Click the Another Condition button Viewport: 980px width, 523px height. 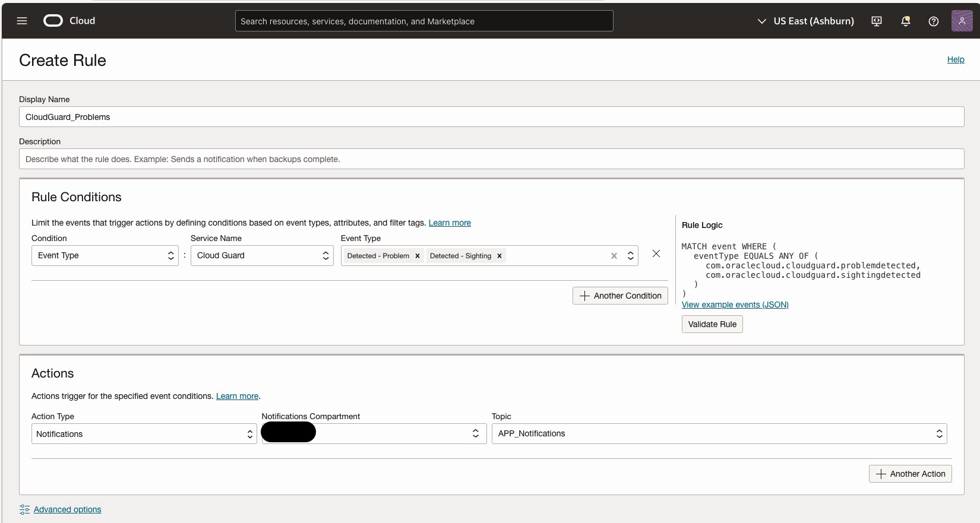pyautogui.click(x=620, y=296)
